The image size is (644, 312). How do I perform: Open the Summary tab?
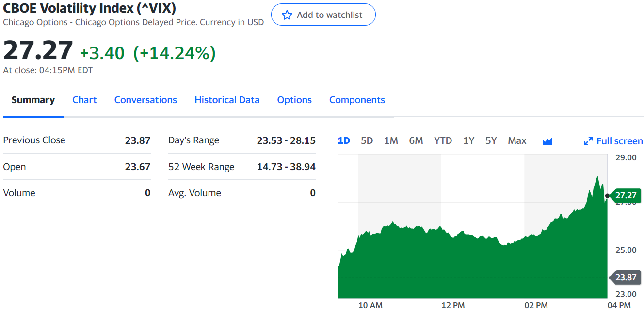33,100
